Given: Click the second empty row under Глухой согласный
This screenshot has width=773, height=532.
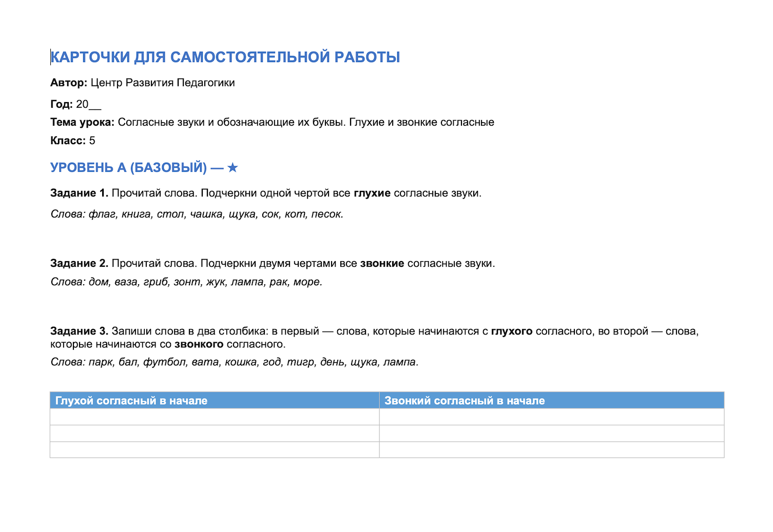Looking at the screenshot, I should click(x=215, y=433).
